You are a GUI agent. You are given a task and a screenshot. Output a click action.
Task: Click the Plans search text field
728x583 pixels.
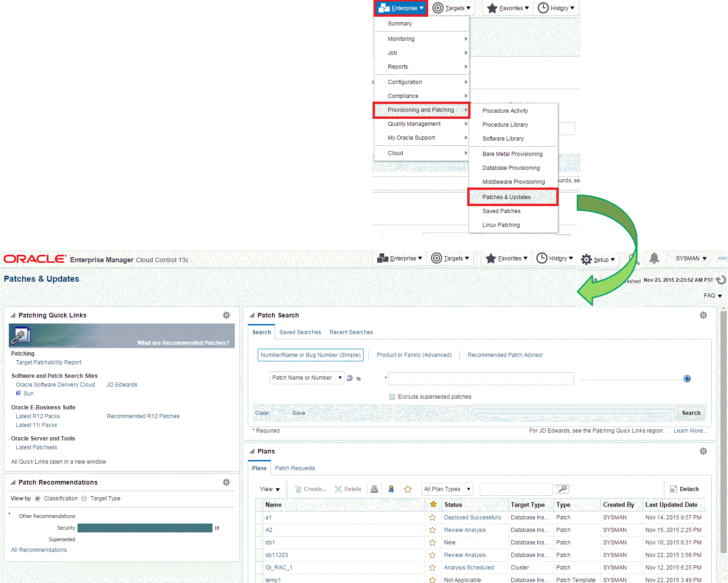[x=516, y=489]
